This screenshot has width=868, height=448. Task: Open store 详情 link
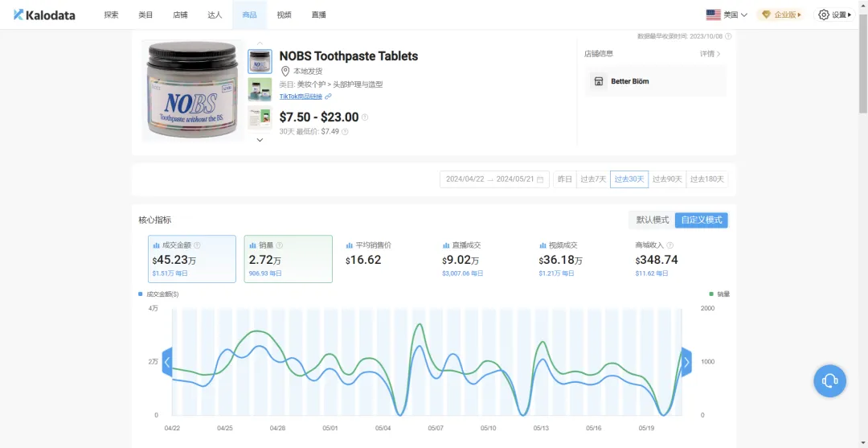pos(710,54)
